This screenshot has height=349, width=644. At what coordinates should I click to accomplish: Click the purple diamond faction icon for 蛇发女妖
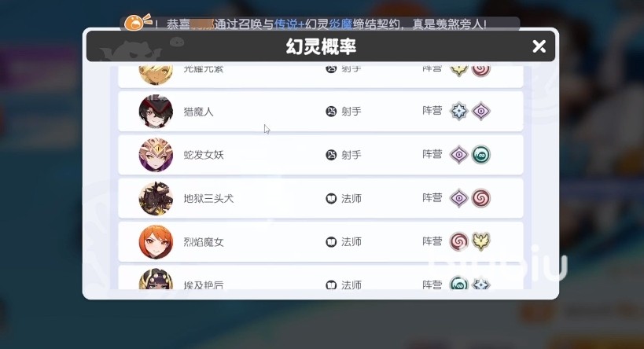[458, 155]
